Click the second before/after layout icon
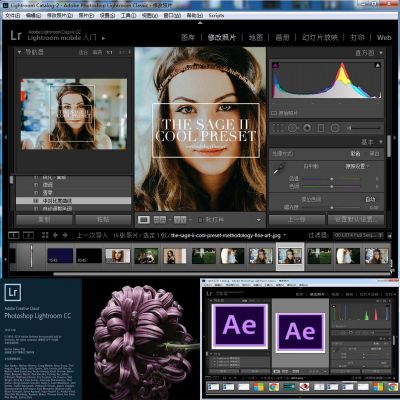Image resolution: width=400 pixels, height=400 pixels. coord(180,220)
